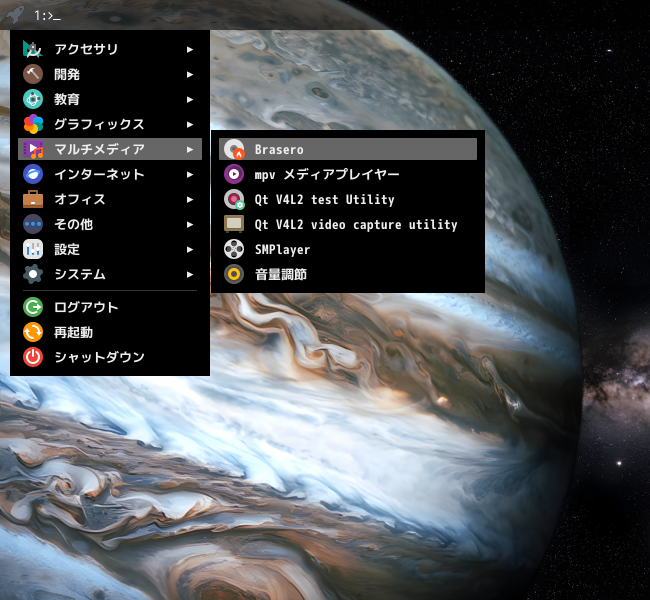This screenshot has width=650, height=600.
Task: Open the インターネット menu entry
Action: tap(110, 174)
